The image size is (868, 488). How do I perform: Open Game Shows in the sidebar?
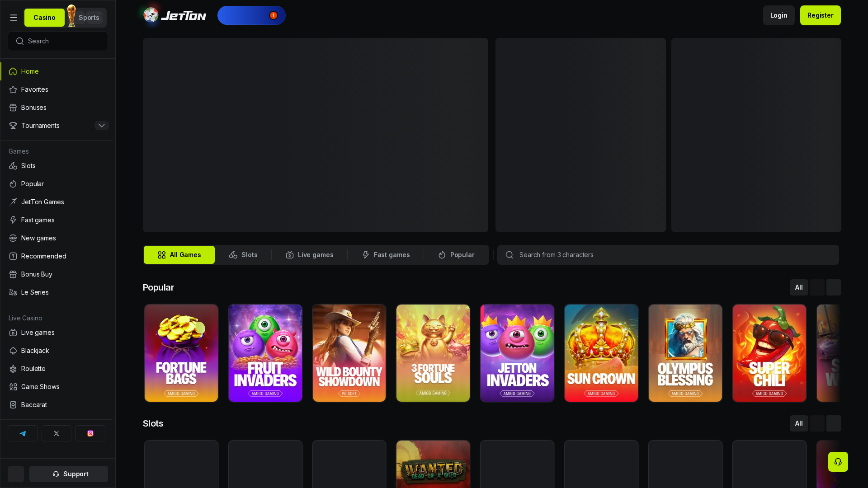tap(57, 387)
